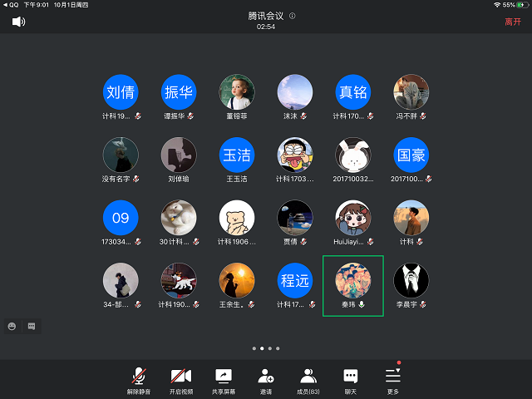The height and width of the screenshot is (399, 532).
Task: Tap the 国豪 participant avatar
Action: pos(411,155)
